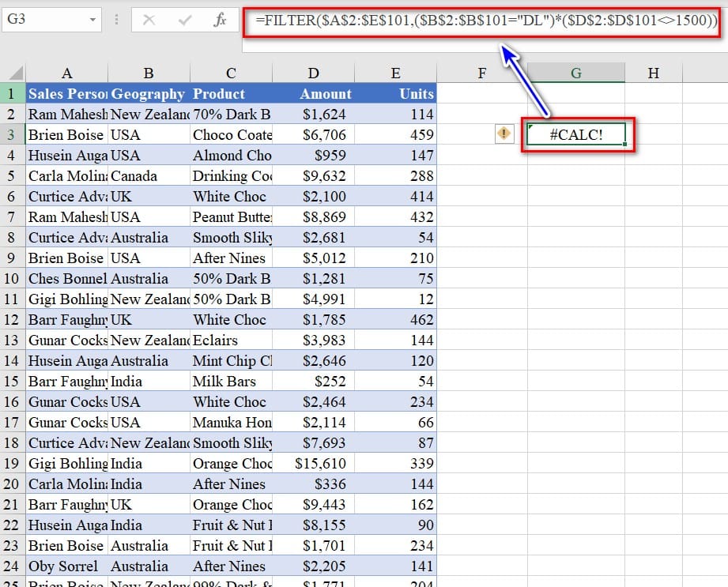Click inside the FILTER formula bar

click(x=486, y=21)
